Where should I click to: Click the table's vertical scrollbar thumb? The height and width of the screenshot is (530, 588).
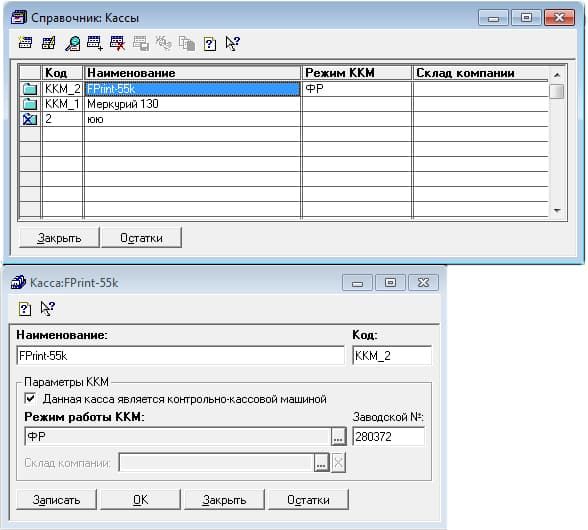[x=557, y=91]
